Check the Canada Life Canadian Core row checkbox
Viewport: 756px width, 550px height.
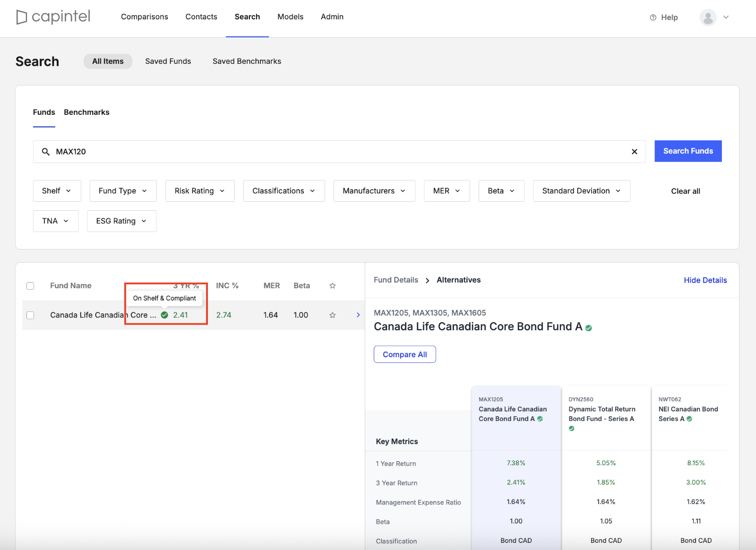coord(30,315)
